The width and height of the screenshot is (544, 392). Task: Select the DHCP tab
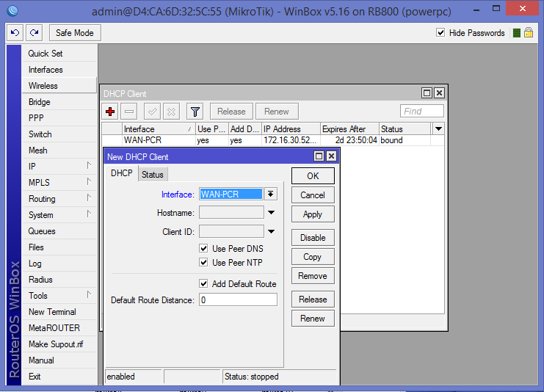coord(121,173)
